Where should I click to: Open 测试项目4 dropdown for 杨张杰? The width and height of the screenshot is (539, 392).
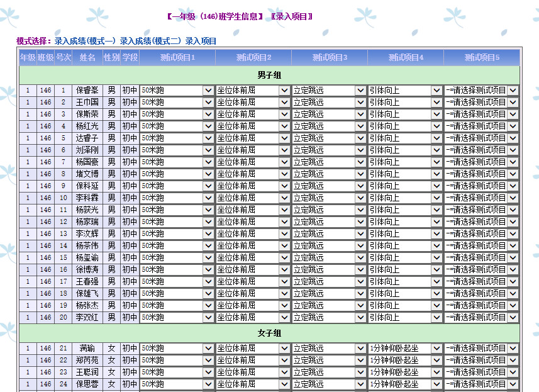coord(406,305)
